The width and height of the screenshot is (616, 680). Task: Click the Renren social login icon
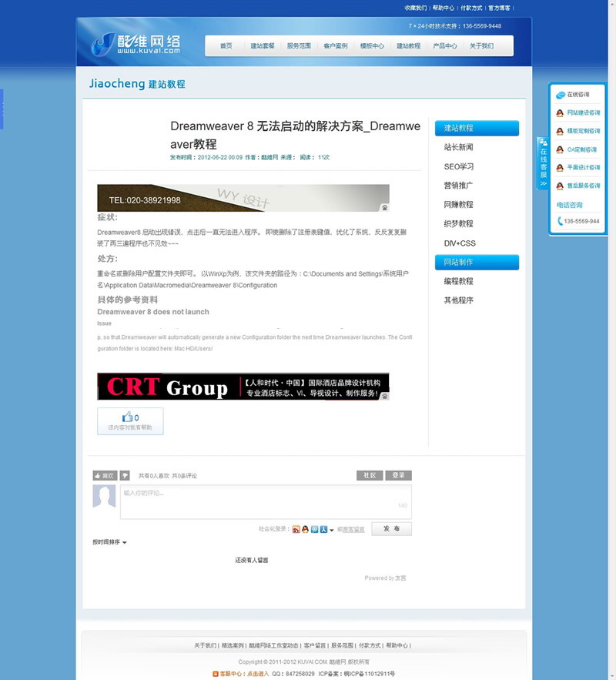pos(324,529)
